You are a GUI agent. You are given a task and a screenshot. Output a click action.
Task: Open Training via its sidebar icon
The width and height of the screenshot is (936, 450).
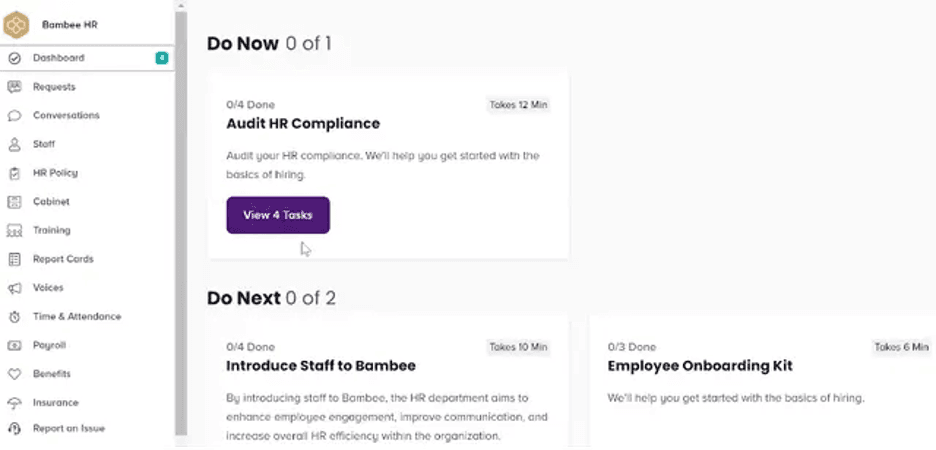14,231
